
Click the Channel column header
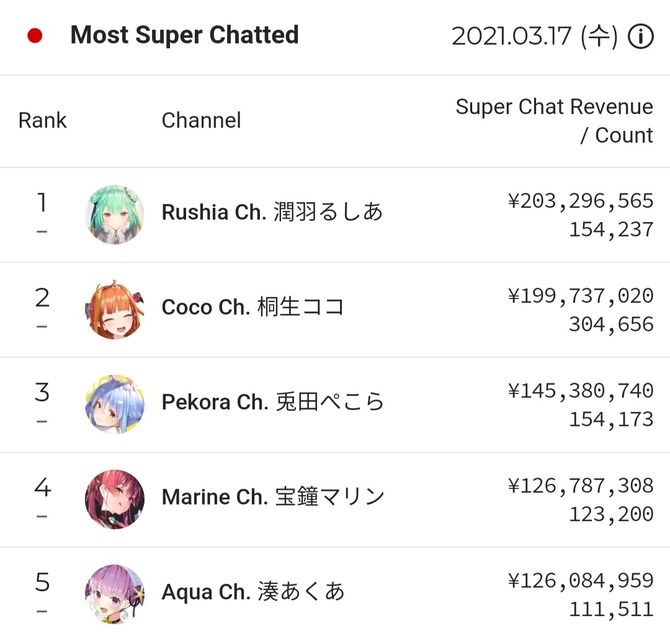tap(201, 121)
